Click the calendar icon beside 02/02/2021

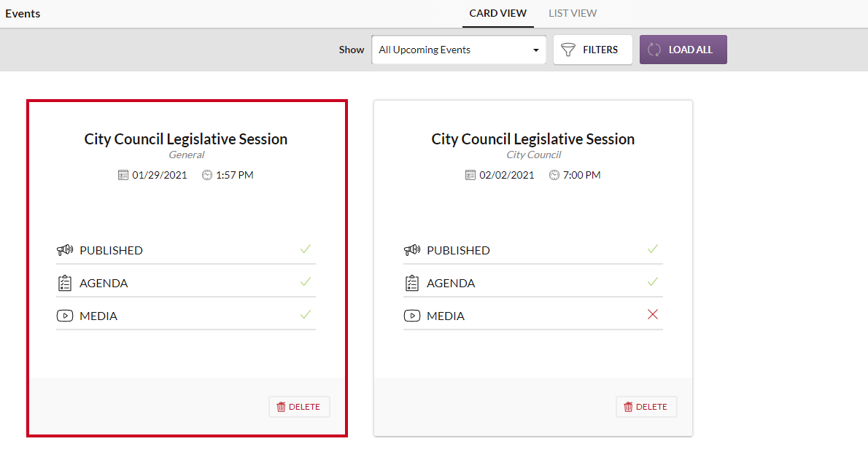470,175
